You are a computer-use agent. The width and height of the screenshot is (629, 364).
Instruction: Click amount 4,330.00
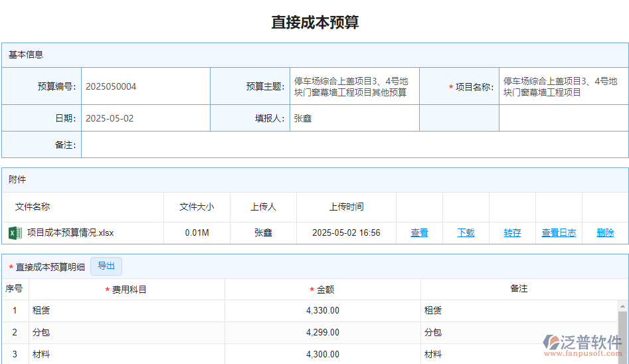click(x=323, y=311)
